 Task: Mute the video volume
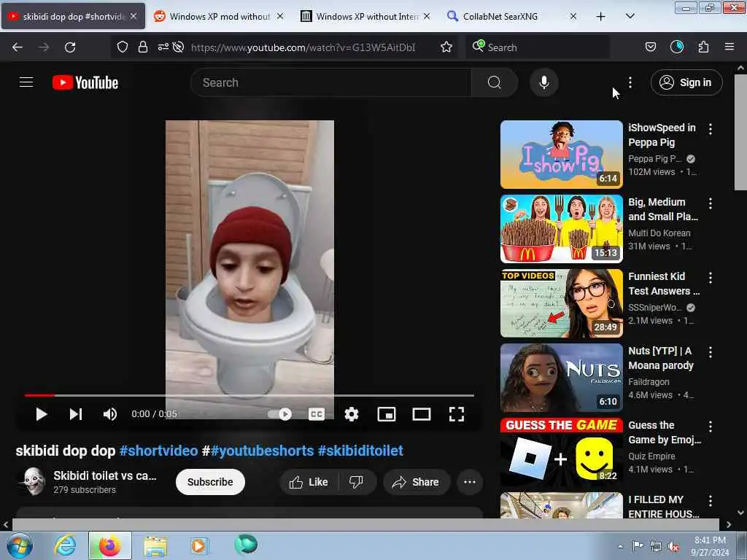point(110,414)
